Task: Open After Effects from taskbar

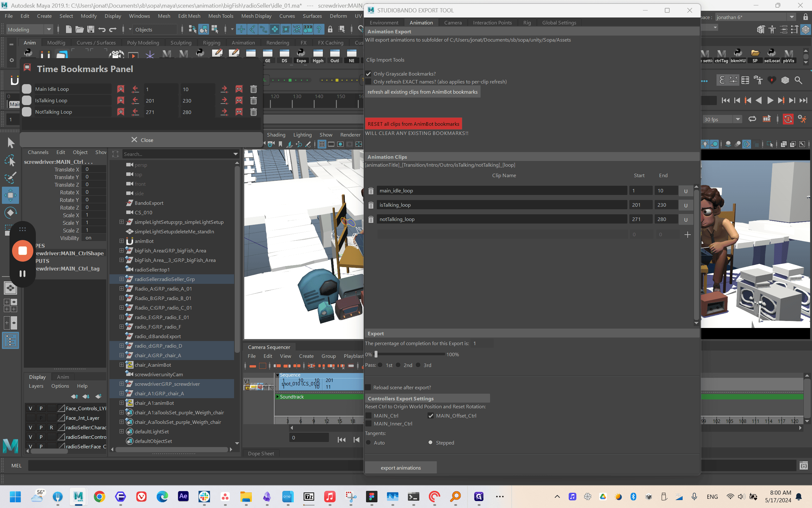Action: pyautogui.click(x=183, y=497)
